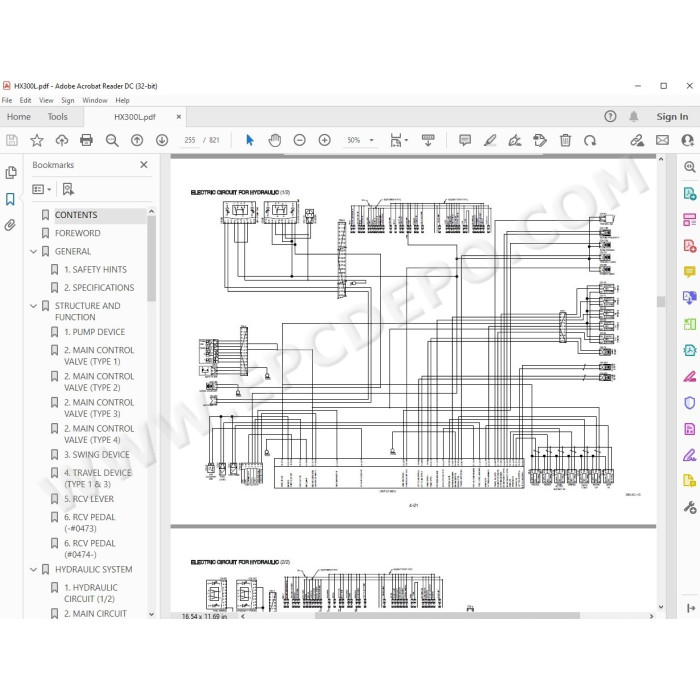The height and width of the screenshot is (700, 700).
Task: Select the Highlight text pen
Action: (x=490, y=141)
